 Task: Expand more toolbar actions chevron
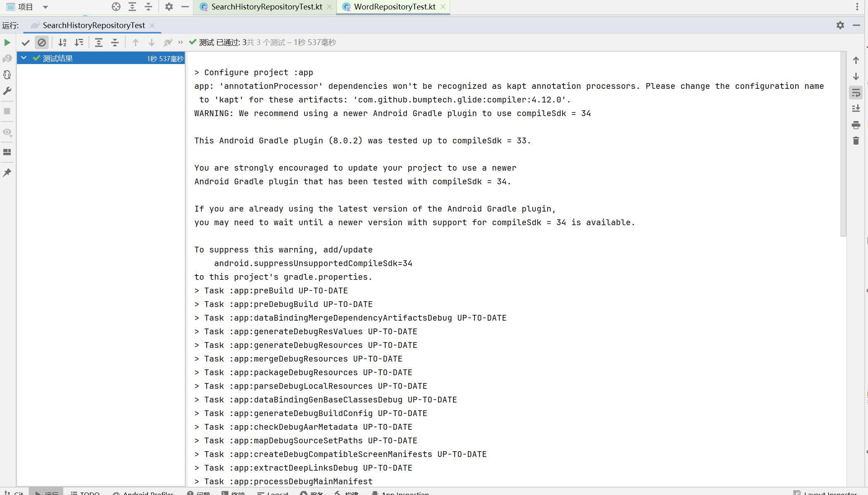tap(181, 43)
